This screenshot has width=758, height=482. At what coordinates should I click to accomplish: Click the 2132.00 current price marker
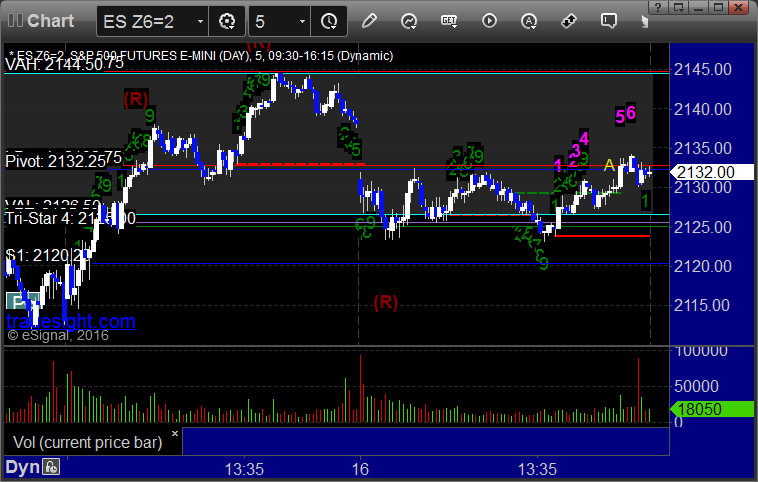pos(712,172)
